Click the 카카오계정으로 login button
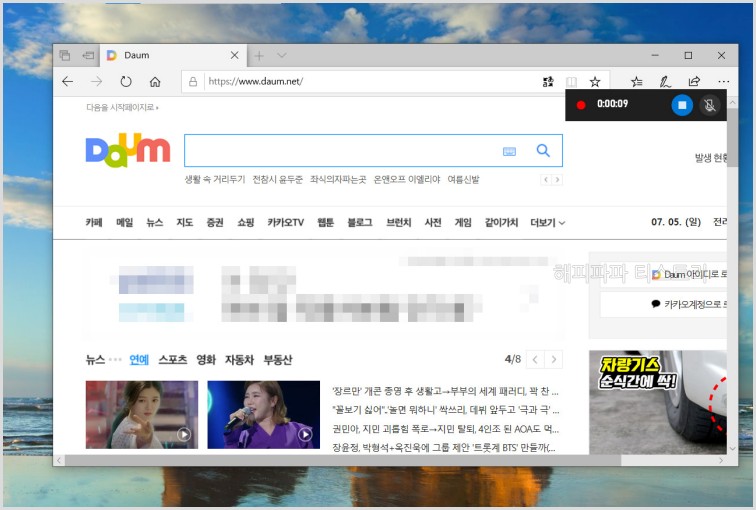This screenshot has height=510, width=756. 663,304
